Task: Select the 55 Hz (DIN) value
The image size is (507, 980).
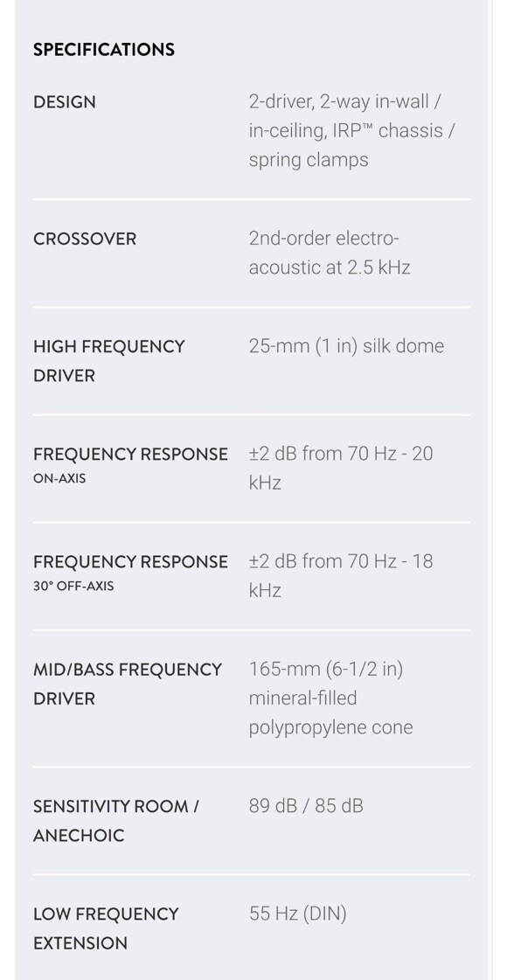Action: point(297,914)
